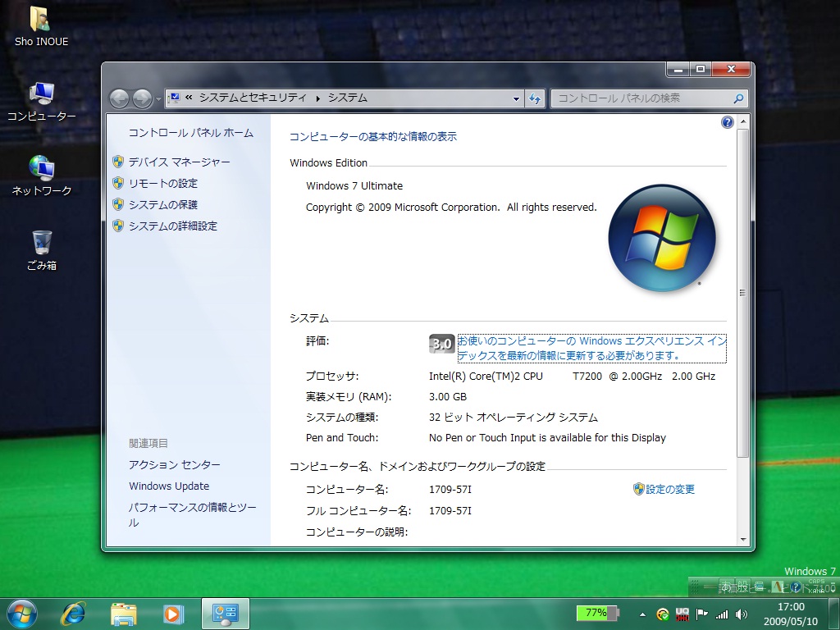Open アクション センター link

[174, 465]
